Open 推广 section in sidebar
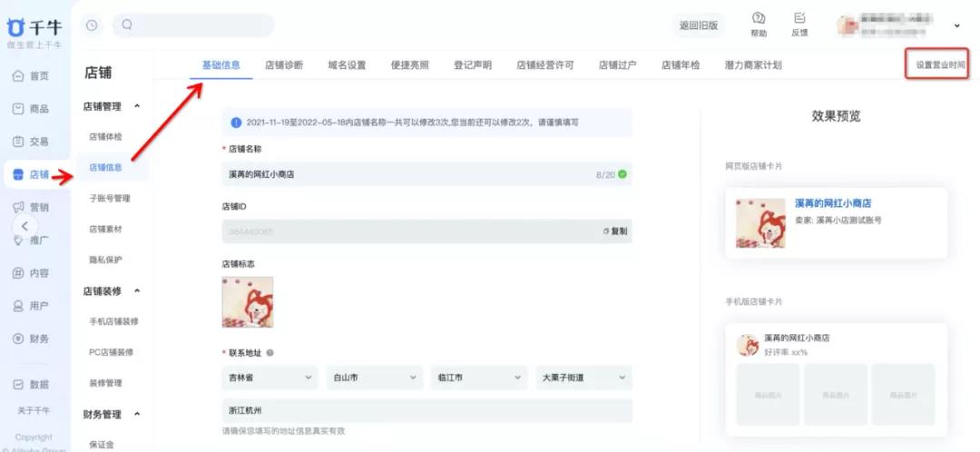980x452 pixels. pos(31,240)
